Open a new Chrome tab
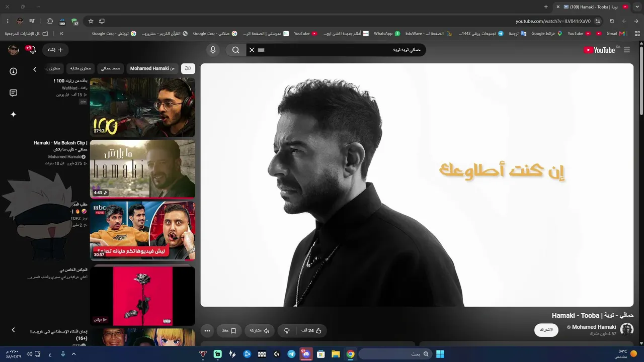This screenshot has height=362, width=644. (546, 7)
